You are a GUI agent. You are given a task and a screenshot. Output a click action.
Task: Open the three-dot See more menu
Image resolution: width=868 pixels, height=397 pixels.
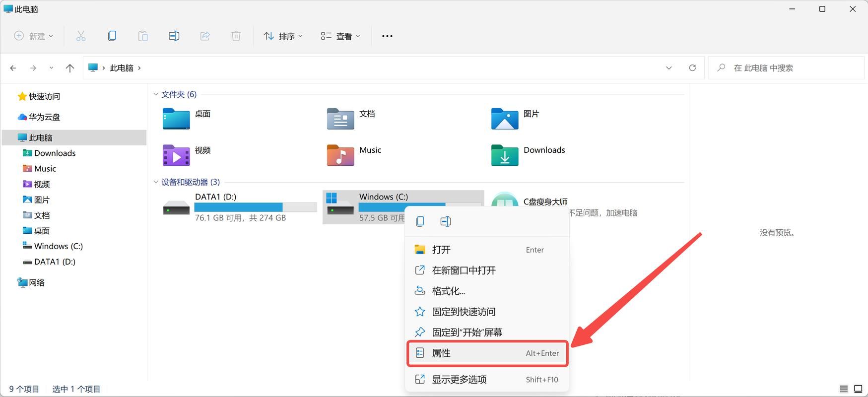387,36
